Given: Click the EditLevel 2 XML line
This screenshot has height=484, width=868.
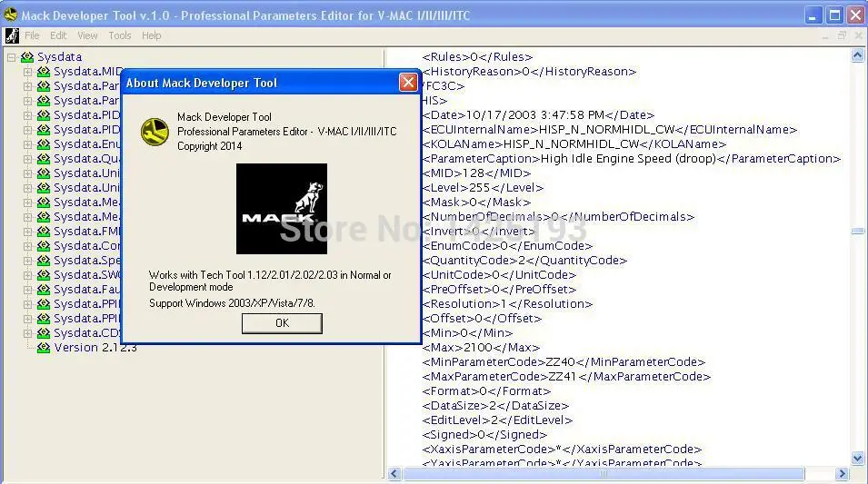Looking at the screenshot, I should pyautogui.click(x=497, y=420).
